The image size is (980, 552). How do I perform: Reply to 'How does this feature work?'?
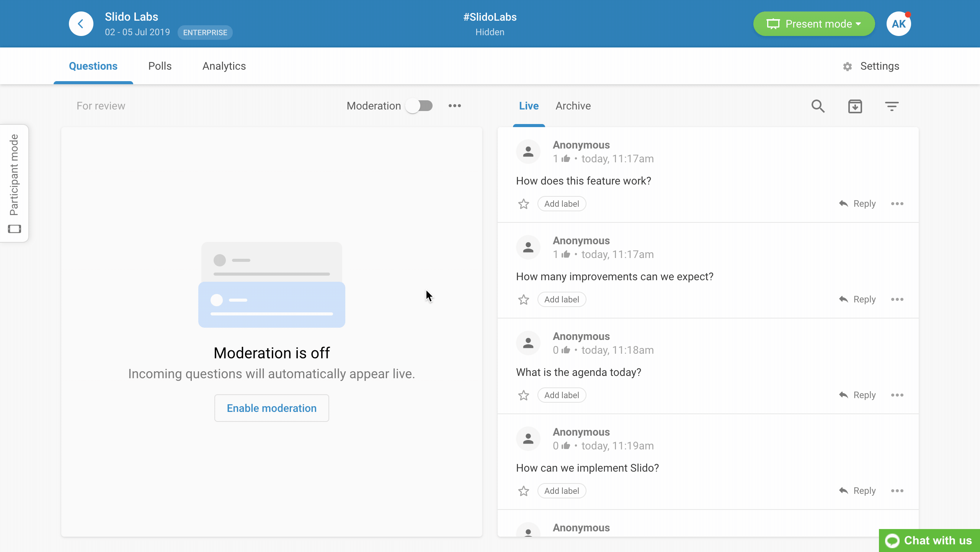tap(857, 204)
